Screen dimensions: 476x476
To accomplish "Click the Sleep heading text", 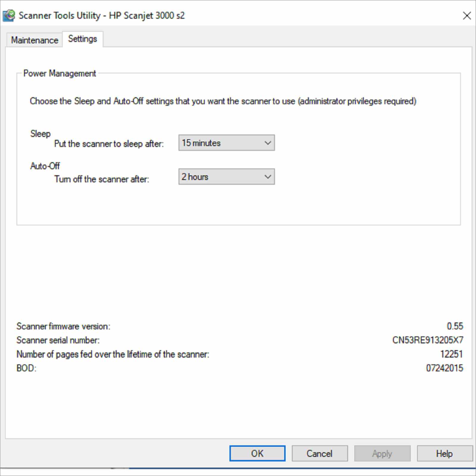I will coord(40,134).
